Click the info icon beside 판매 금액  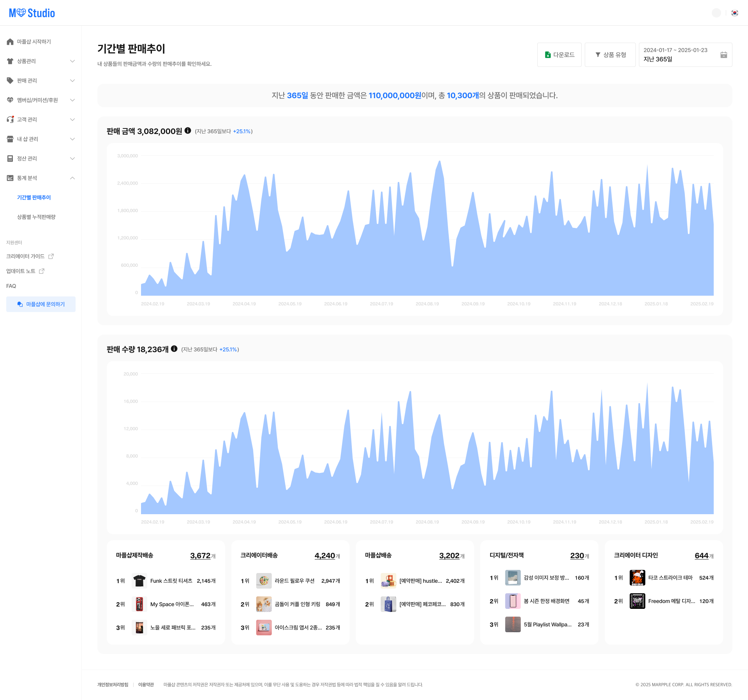coord(188,130)
